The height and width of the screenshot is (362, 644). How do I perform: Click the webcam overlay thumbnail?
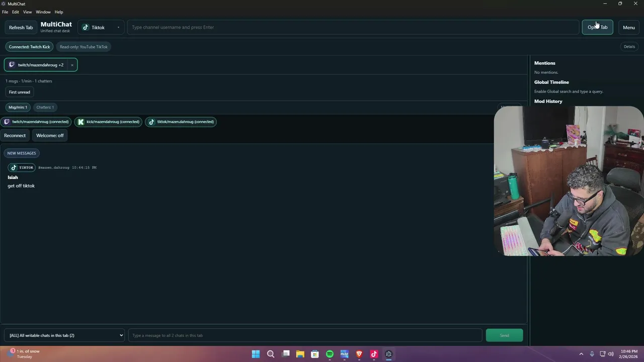click(x=569, y=181)
